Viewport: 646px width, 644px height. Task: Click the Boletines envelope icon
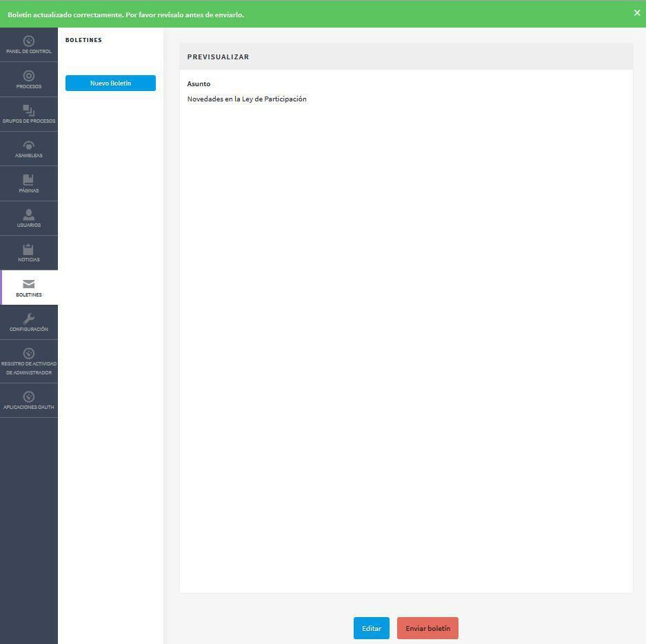click(x=29, y=284)
